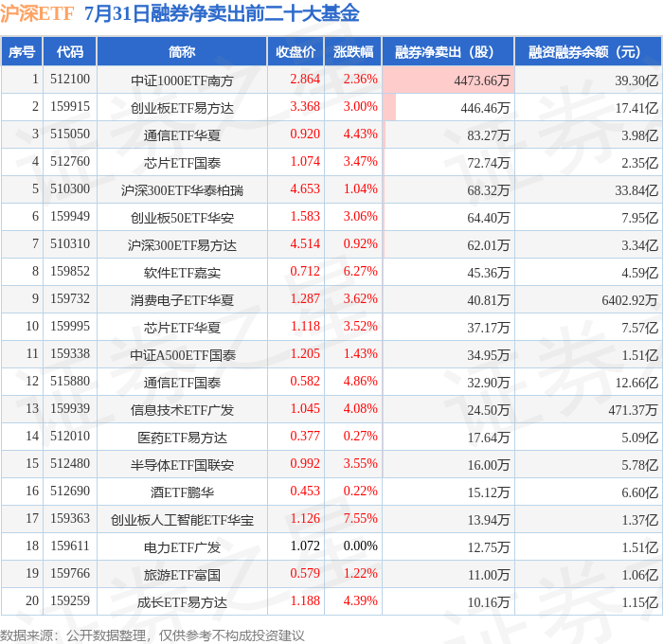This screenshot has height=644, width=663.
Task: Click the 沪深ETF title text
Action: 37,13
